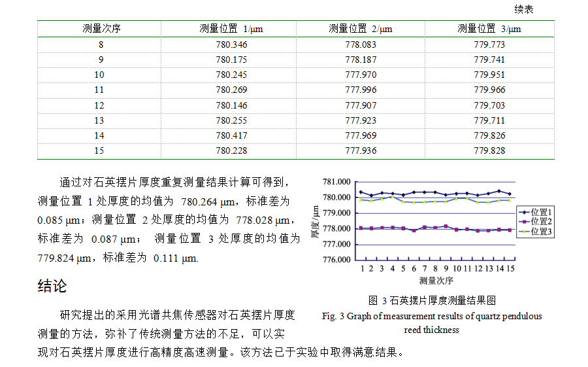Click the table cell with value 779.828
This screenshot has height=367, width=588.
[489, 150]
